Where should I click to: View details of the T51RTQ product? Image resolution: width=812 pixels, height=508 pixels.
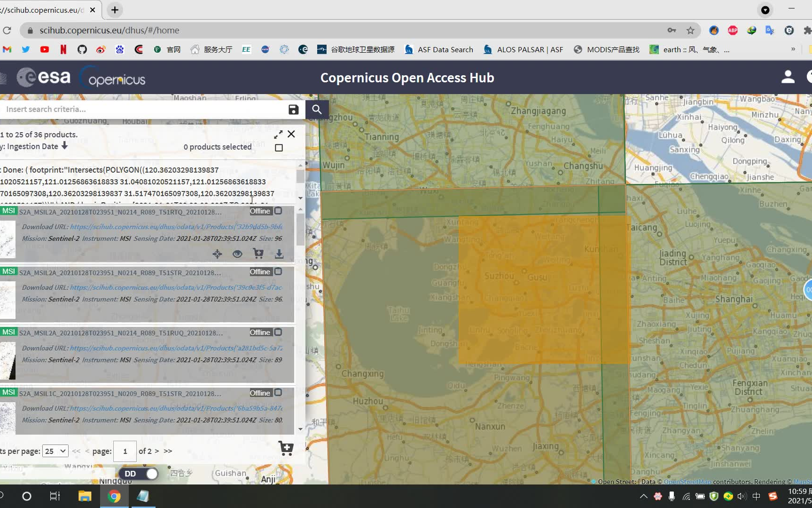coord(237,254)
